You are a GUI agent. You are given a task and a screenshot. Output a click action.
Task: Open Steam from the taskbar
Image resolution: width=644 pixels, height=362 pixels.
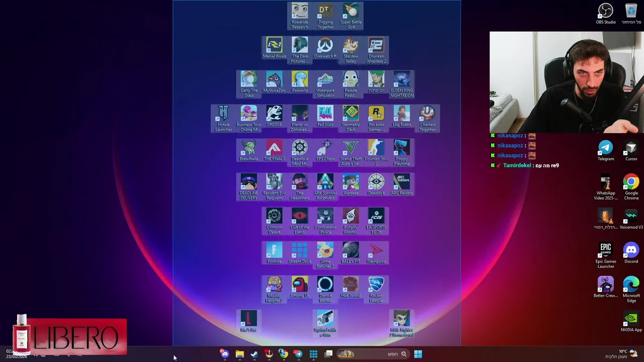point(255,354)
